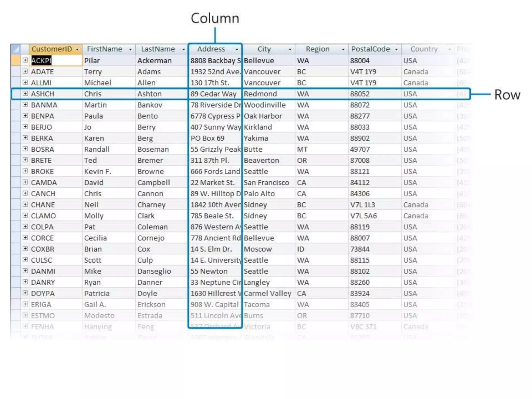
Task: Select the LastName column header
Action: (x=158, y=49)
